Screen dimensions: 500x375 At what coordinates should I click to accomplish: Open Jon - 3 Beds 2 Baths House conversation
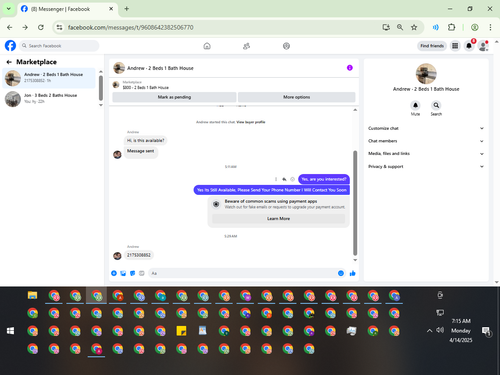point(49,99)
